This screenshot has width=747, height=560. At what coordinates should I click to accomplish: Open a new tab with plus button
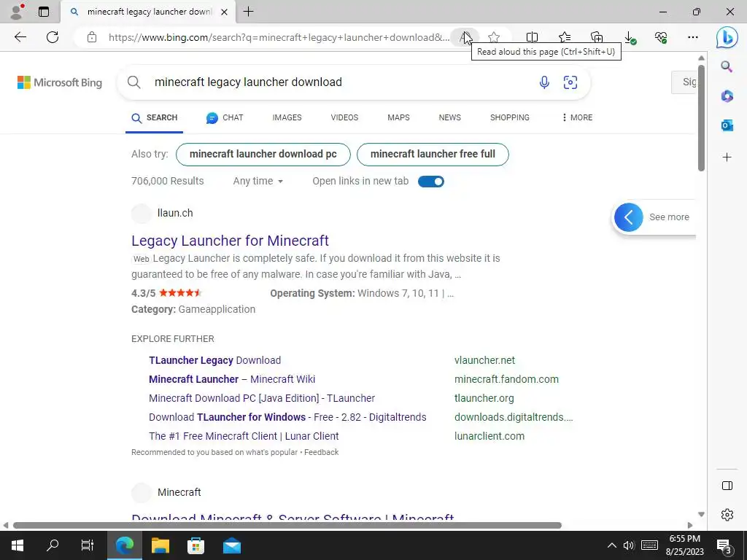tap(248, 12)
